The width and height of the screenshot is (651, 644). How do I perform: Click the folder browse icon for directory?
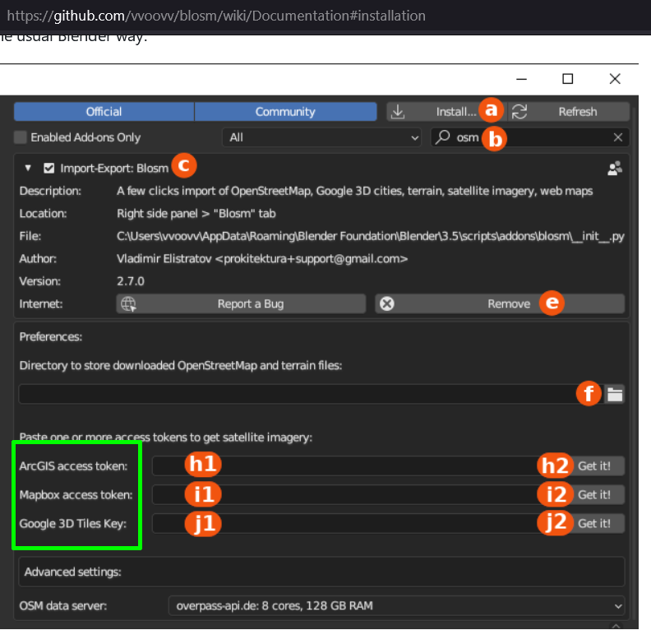614,395
